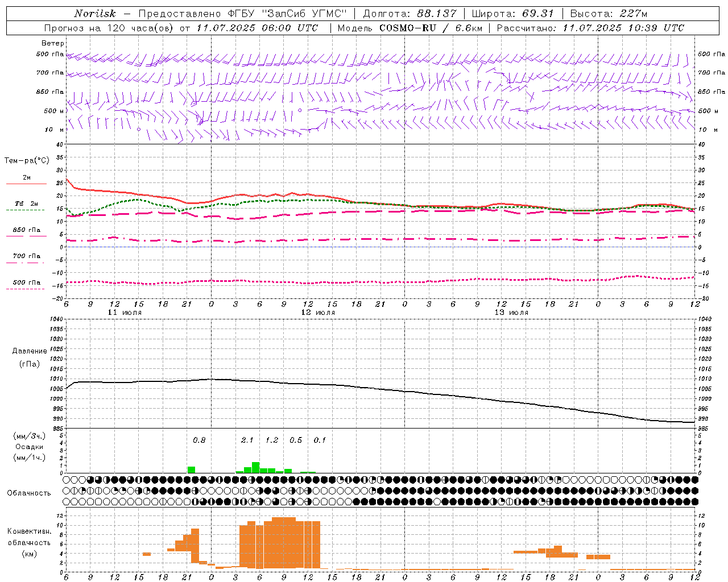Viewport: 728px width, 582px height.
Task: Click the Тем-ра(°C) axis label
Action: coord(27,161)
